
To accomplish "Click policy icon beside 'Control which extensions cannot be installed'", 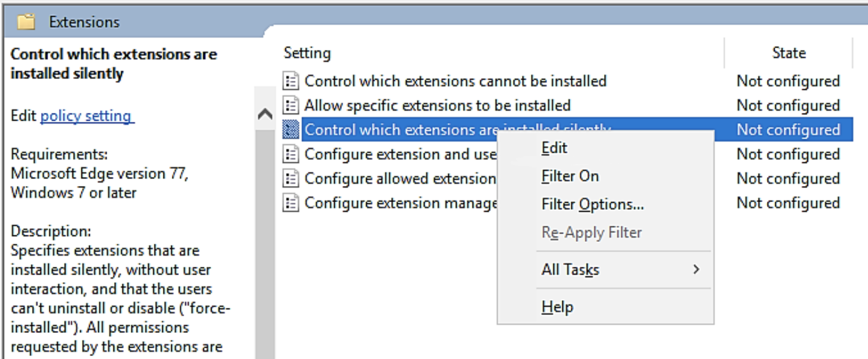I will click(291, 81).
